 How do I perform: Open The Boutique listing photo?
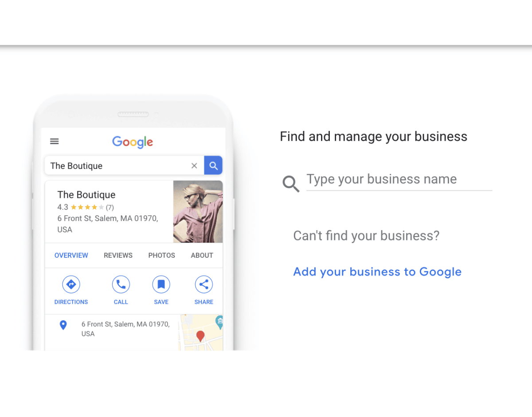pyautogui.click(x=198, y=212)
